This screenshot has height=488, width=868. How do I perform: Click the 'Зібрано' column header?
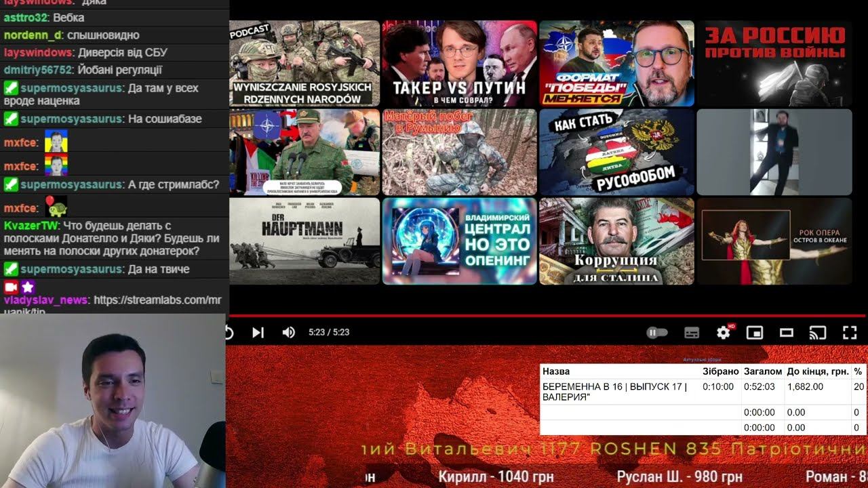(x=720, y=371)
